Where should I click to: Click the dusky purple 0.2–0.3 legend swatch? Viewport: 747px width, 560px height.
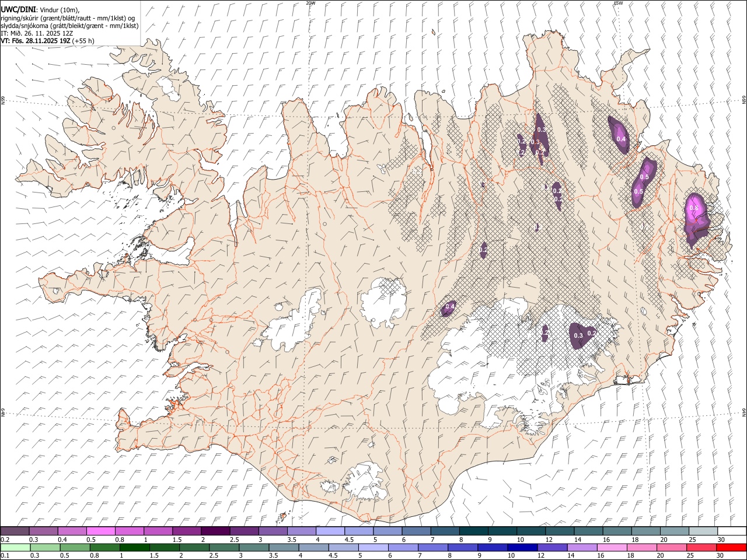pyautogui.click(x=15, y=531)
